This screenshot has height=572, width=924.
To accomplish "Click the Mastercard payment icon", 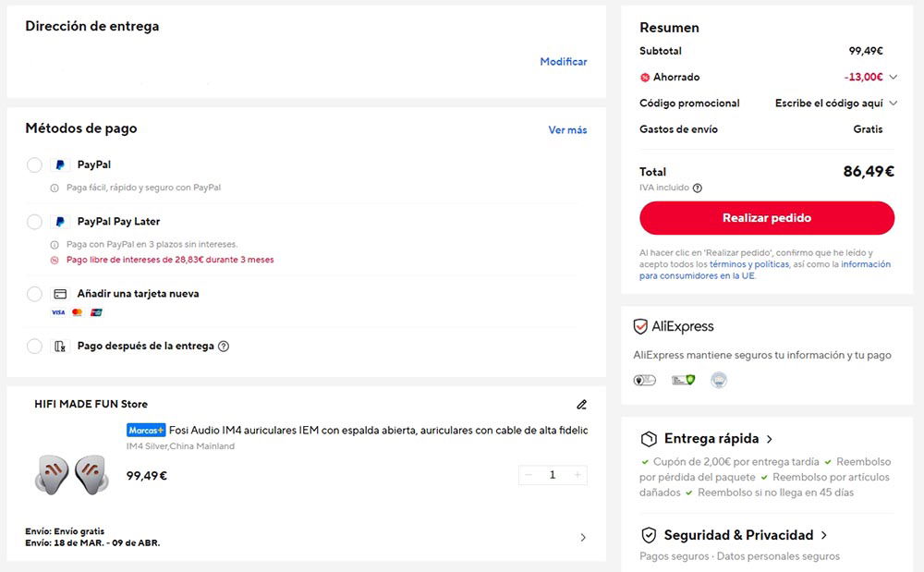I will coord(78,312).
